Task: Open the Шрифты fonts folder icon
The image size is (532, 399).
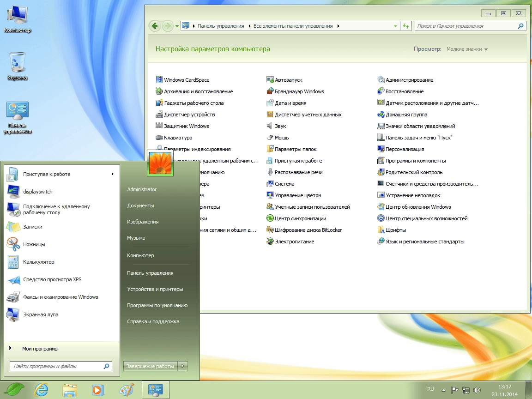Action: click(381, 230)
